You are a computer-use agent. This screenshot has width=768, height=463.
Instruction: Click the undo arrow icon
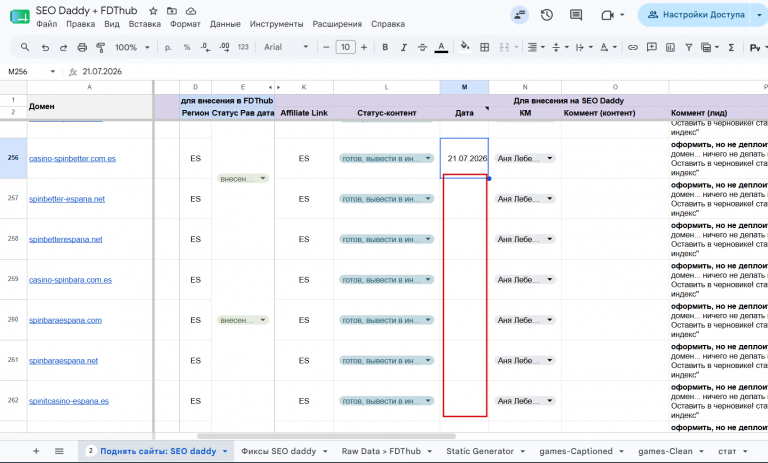(45, 48)
